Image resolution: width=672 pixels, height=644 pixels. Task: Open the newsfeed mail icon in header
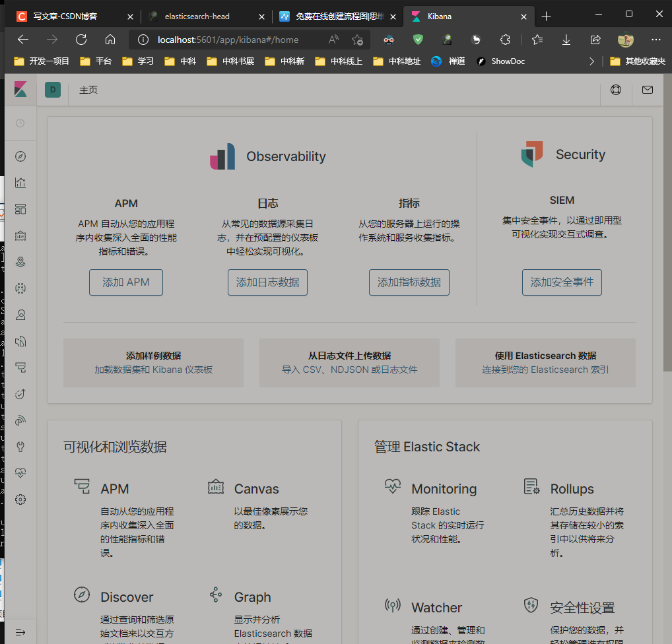tap(648, 90)
